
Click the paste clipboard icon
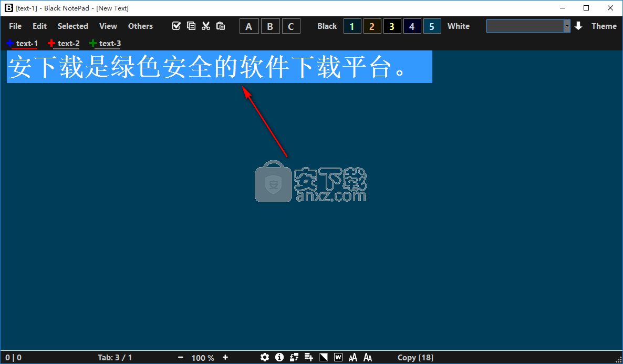[221, 26]
